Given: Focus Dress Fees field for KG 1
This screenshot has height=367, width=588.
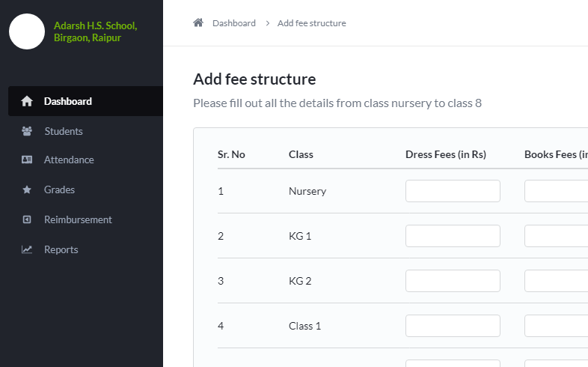Looking at the screenshot, I should point(453,236).
